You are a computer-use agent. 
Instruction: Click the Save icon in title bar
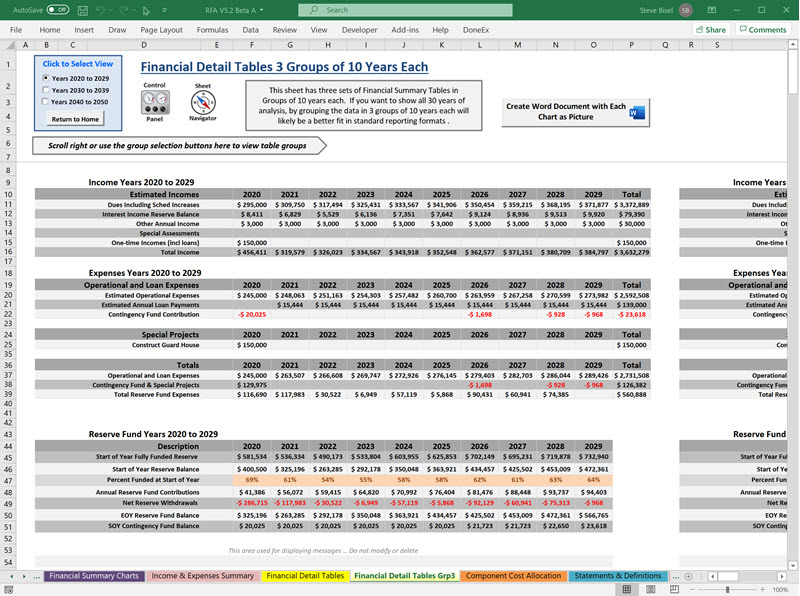point(85,10)
